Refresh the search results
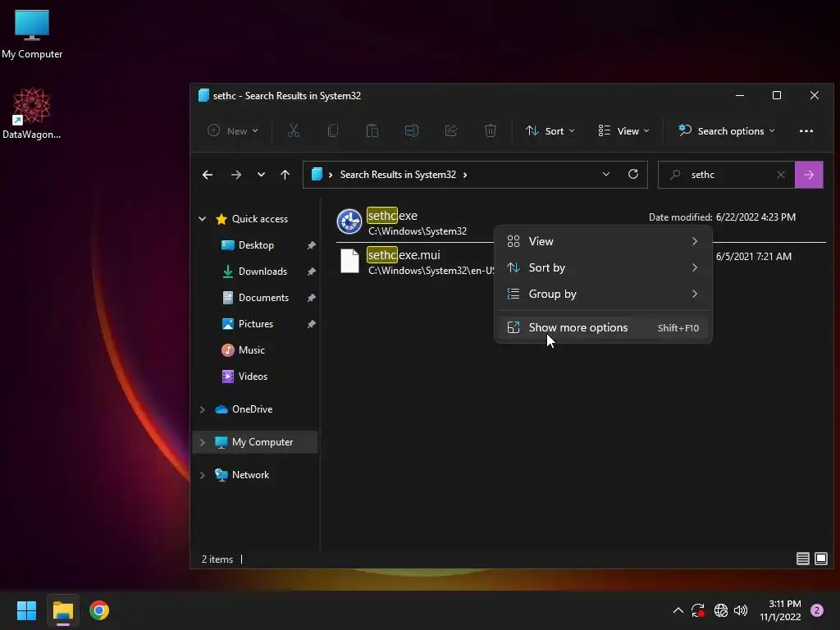840x630 pixels. pos(633,174)
